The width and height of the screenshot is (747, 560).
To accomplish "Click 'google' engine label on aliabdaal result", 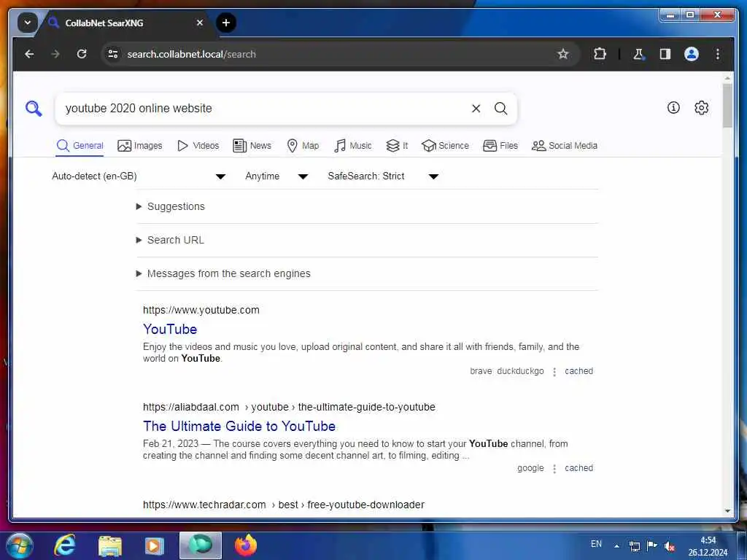I will (530, 468).
